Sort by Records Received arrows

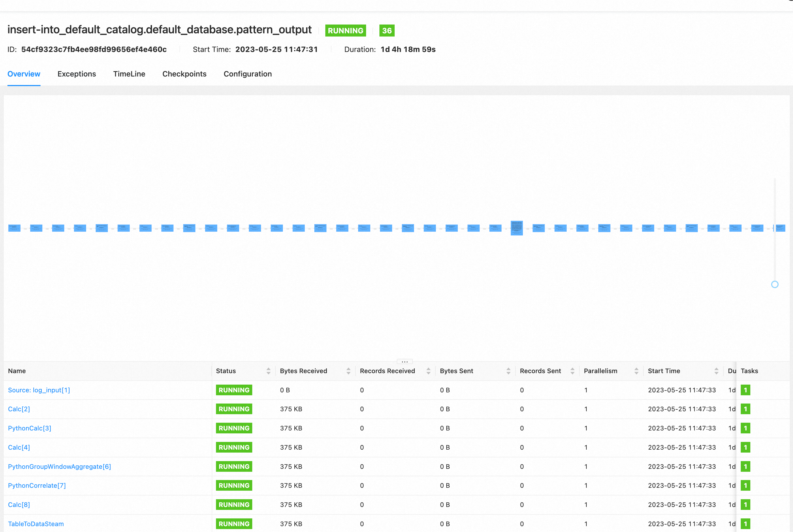pos(428,371)
